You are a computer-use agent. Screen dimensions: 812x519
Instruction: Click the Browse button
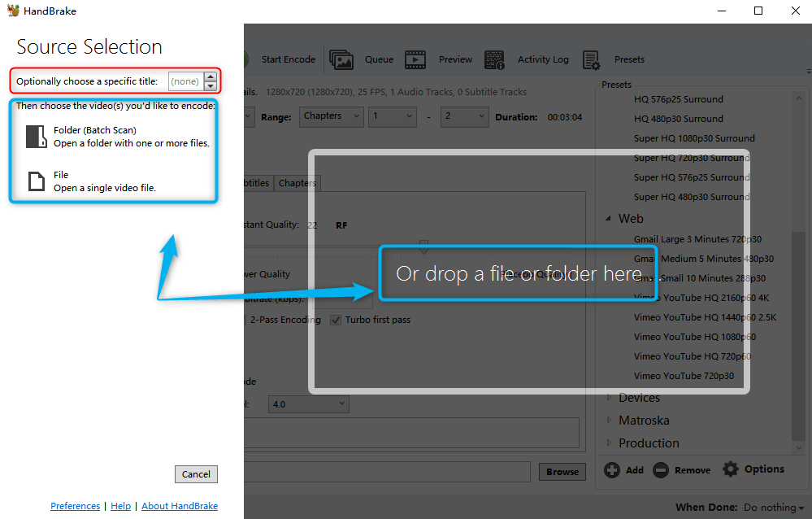click(562, 472)
